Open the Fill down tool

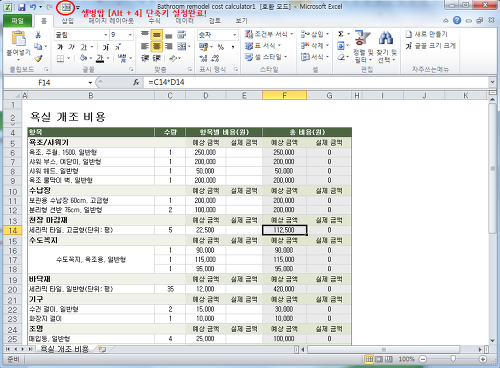(x=341, y=46)
